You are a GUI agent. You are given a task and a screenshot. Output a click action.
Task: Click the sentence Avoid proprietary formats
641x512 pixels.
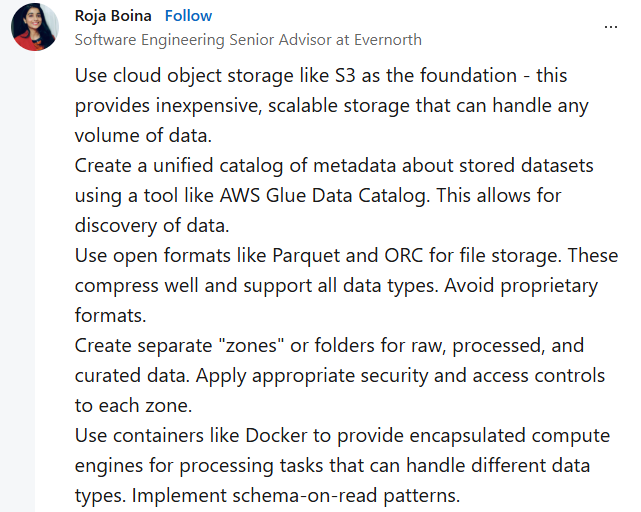tap(336, 300)
